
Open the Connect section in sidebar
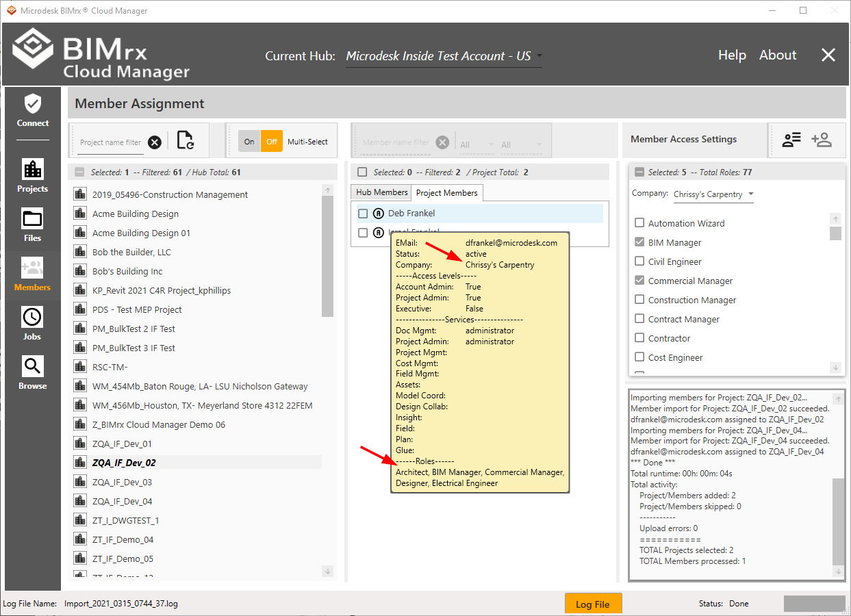[33, 111]
